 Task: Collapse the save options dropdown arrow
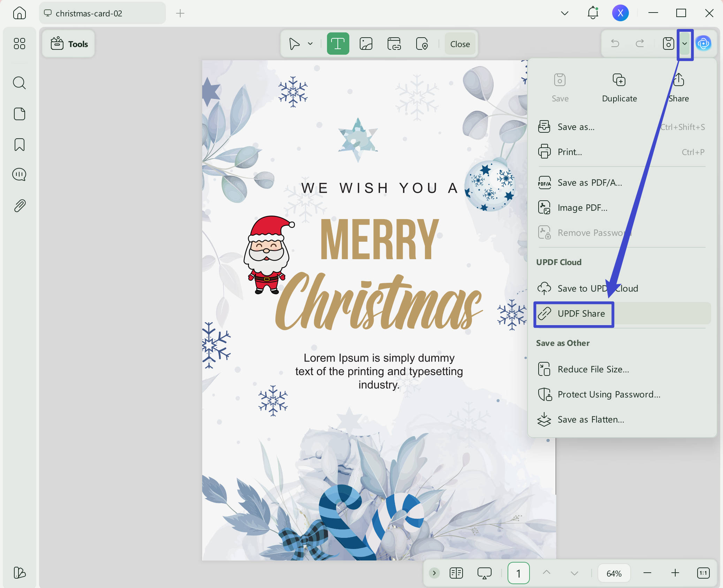click(685, 44)
